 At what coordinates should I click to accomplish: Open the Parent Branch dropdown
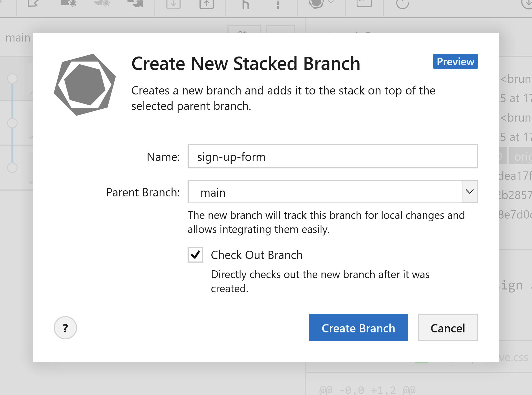[469, 192]
